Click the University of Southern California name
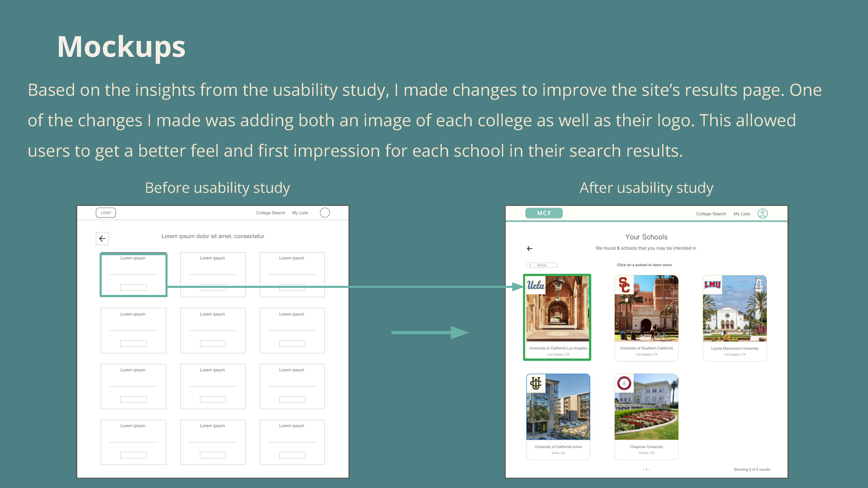Viewport: 868px width, 488px height. (646, 348)
